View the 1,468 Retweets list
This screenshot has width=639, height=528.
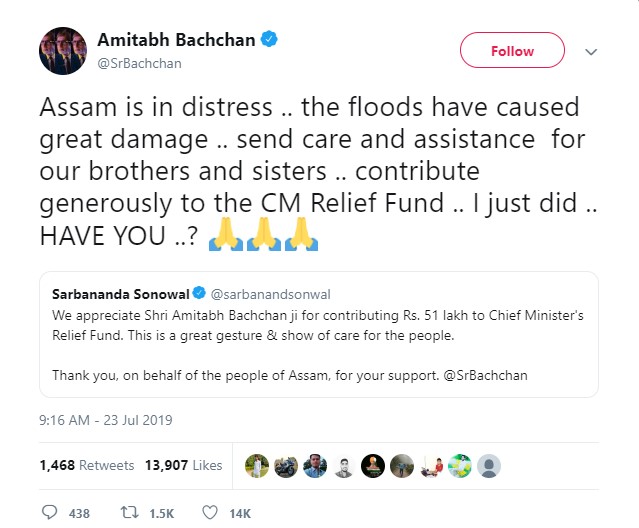click(x=87, y=465)
